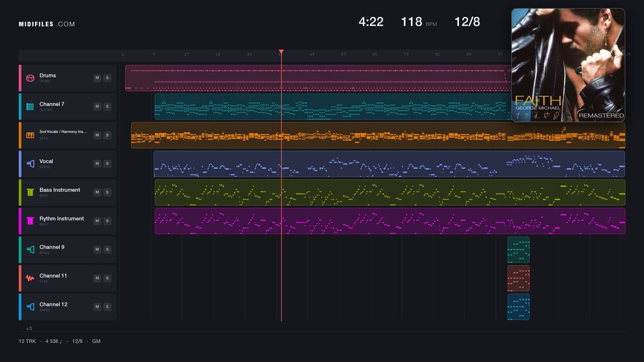Mute the Rythm Instrument track

[97, 221]
